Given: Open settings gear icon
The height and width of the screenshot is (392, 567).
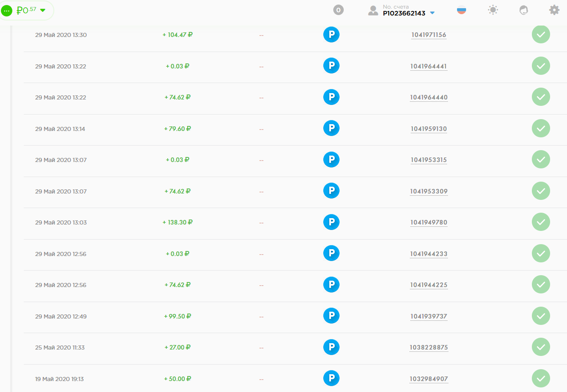Looking at the screenshot, I should coord(554,10).
